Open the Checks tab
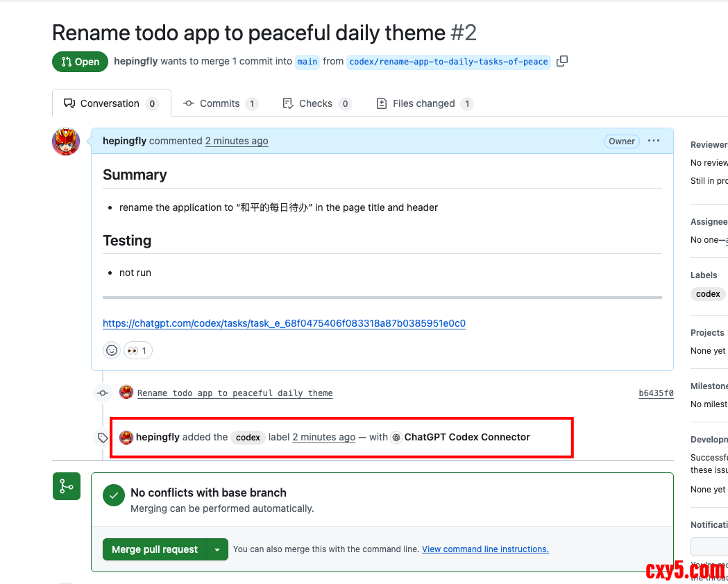This screenshot has width=728, height=584. coord(316,103)
